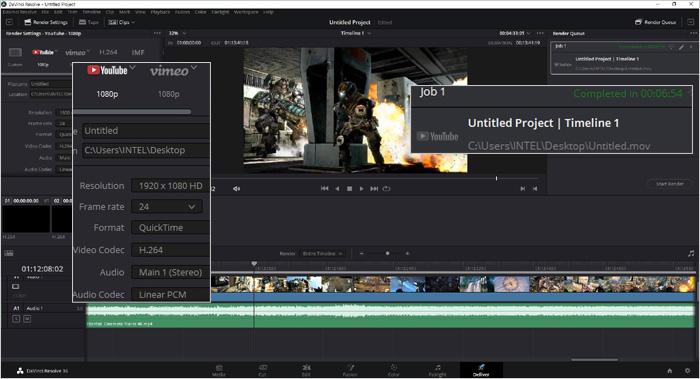Open the Timeline 1 selector dropdown
The height and width of the screenshot is (379, 700).
(x=356, y=33)
